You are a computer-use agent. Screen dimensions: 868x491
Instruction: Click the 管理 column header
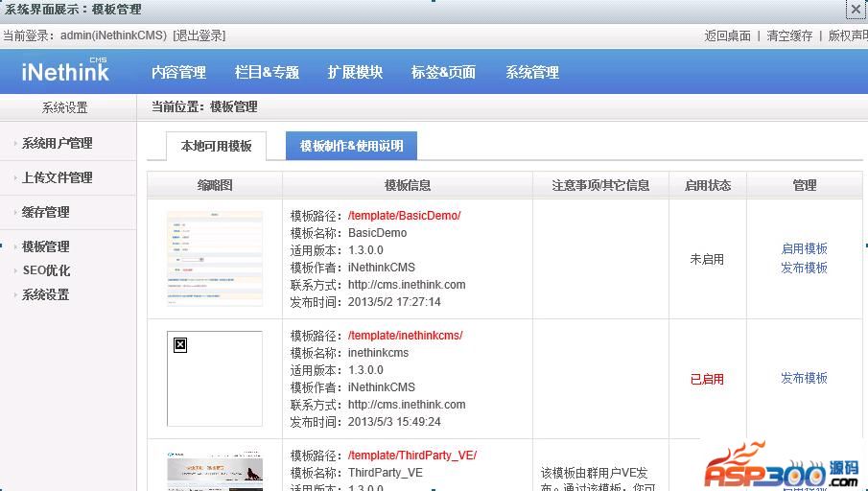[805, 185]
